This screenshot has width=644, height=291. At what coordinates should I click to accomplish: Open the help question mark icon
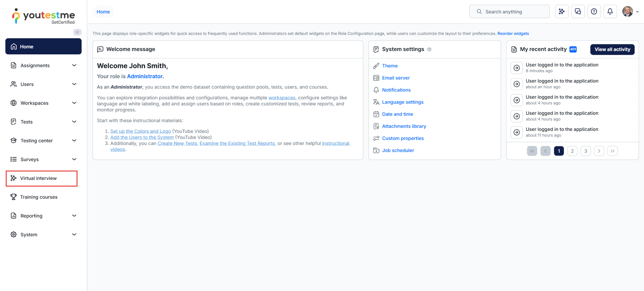(x=594, y=11)
